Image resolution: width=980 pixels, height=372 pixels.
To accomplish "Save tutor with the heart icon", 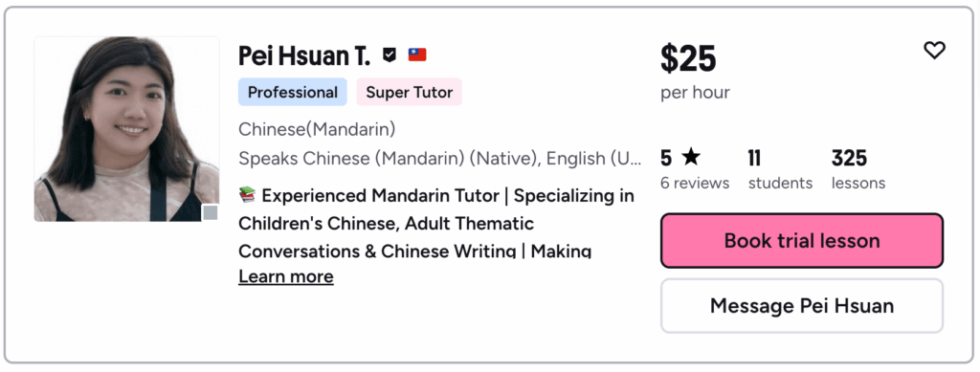I will pos(934,50).
